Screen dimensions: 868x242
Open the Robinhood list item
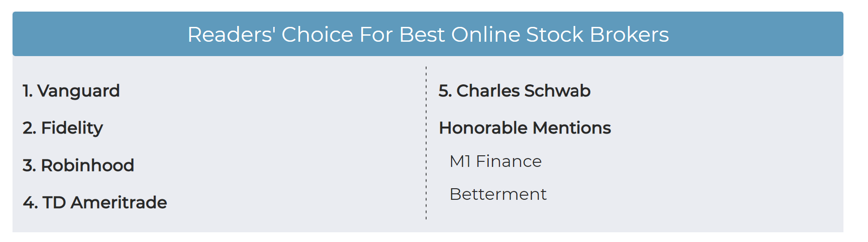78,166
